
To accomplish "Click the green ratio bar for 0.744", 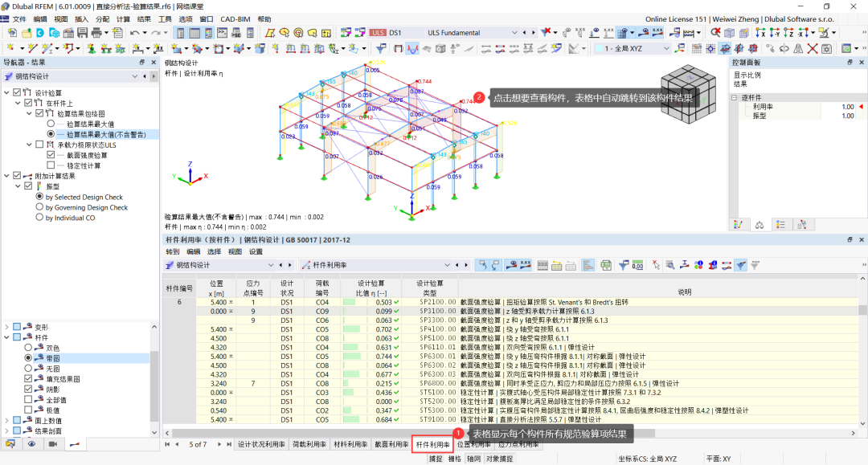I will [x=351, y=356].
